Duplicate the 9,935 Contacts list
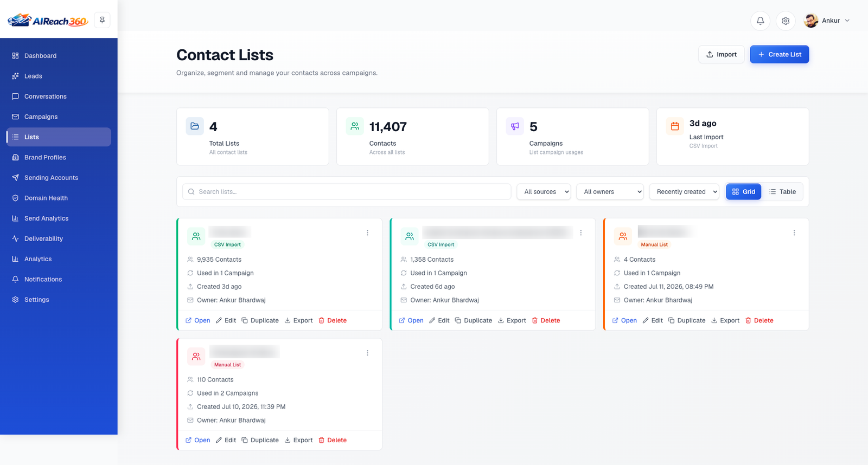Image resolution: width=868 pixels, height=465 pixels. (260, 320)
